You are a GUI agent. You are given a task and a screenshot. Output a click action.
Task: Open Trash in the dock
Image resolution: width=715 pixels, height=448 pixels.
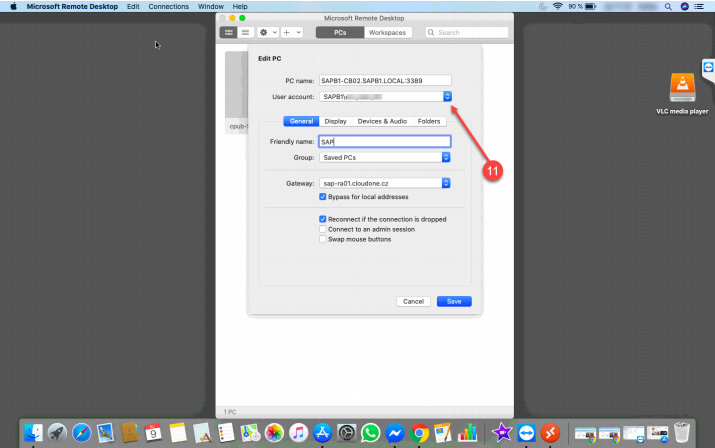pos(682,432)
